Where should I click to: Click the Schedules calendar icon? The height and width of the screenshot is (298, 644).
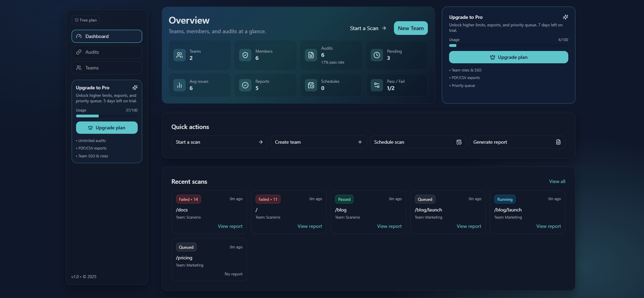[311, 85]
